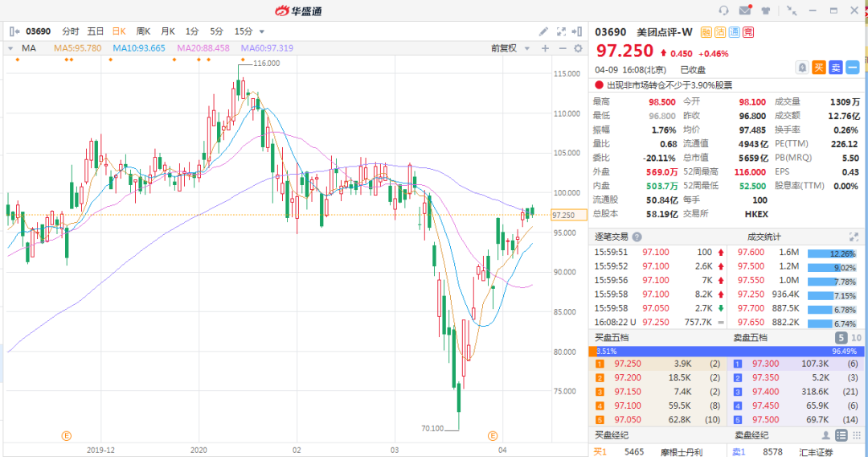The height and width of the screenshot is (457, 868).
Task: Open customer service headset icon
Action: [x=723, y=10]
